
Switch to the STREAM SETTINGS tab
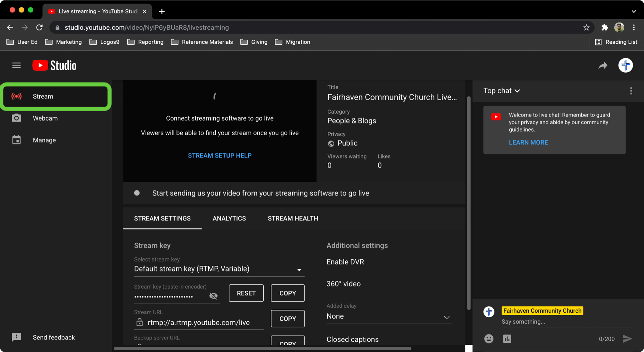162,219
